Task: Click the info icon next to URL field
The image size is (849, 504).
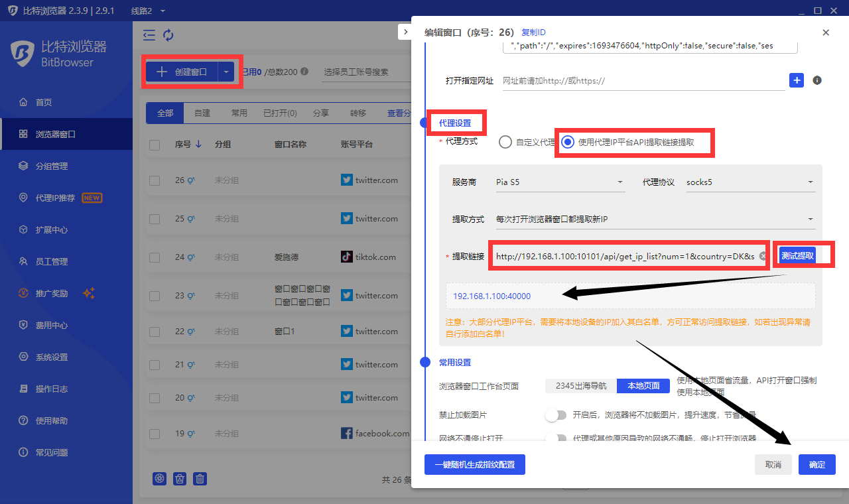Action: 817,80
